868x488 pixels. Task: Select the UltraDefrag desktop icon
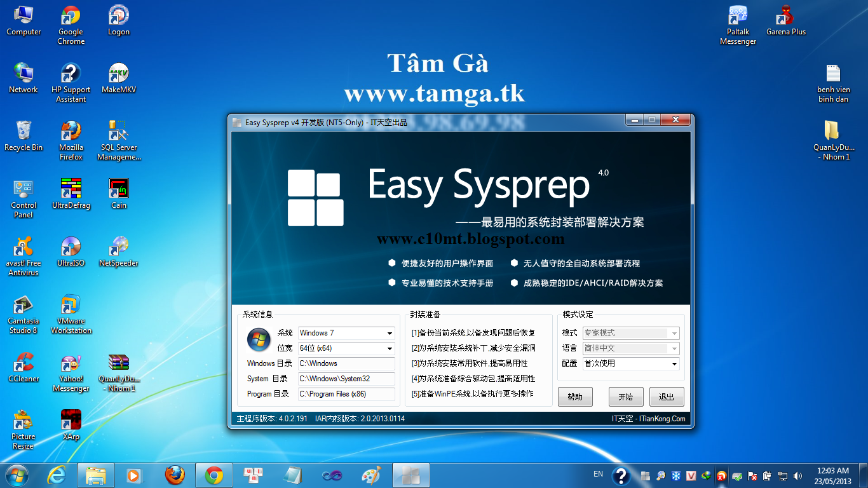pyautogui.click(x=71, y=194)
